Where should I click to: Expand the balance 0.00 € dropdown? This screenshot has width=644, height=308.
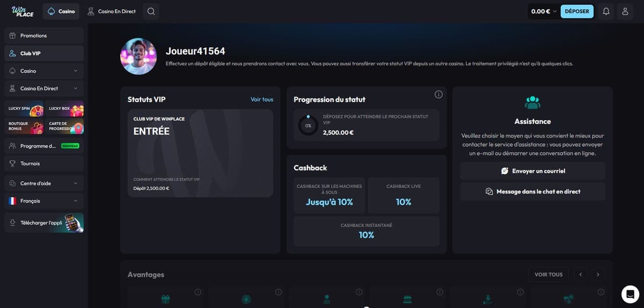(x=544, y=11)
